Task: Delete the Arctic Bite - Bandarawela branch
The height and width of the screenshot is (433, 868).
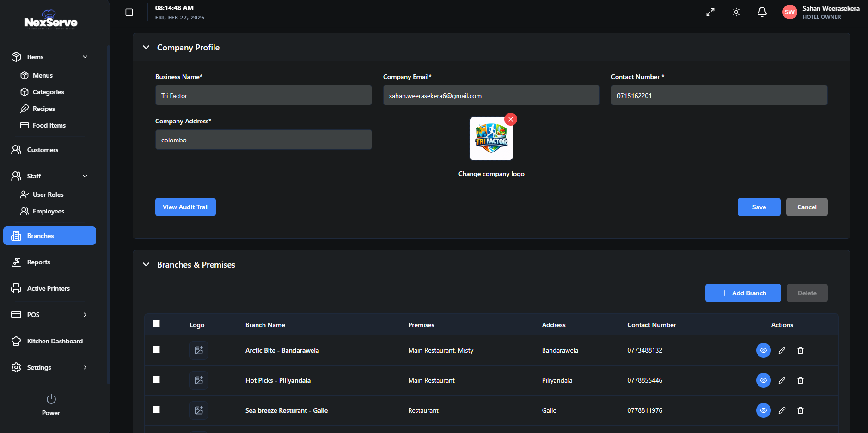Action: [801, 350]
